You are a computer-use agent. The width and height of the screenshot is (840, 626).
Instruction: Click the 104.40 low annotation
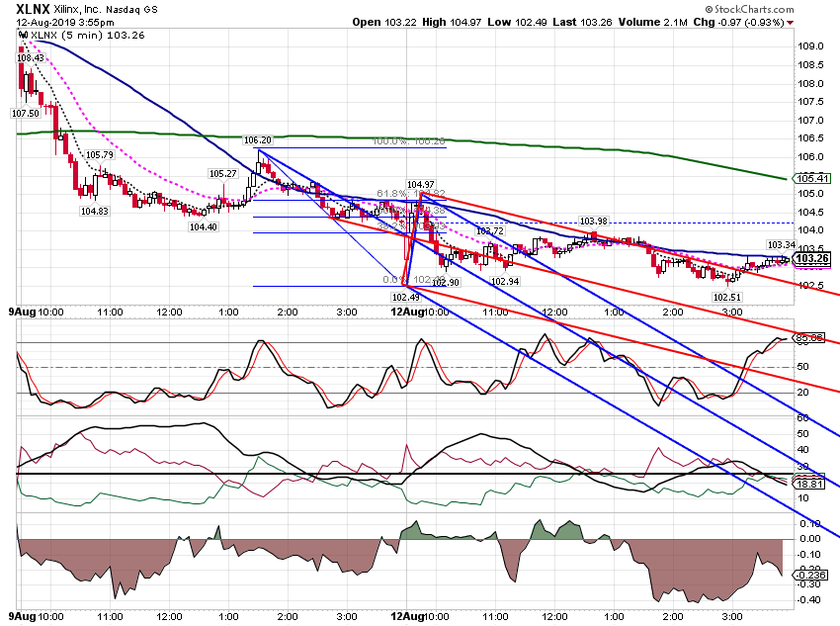(203, 227)
